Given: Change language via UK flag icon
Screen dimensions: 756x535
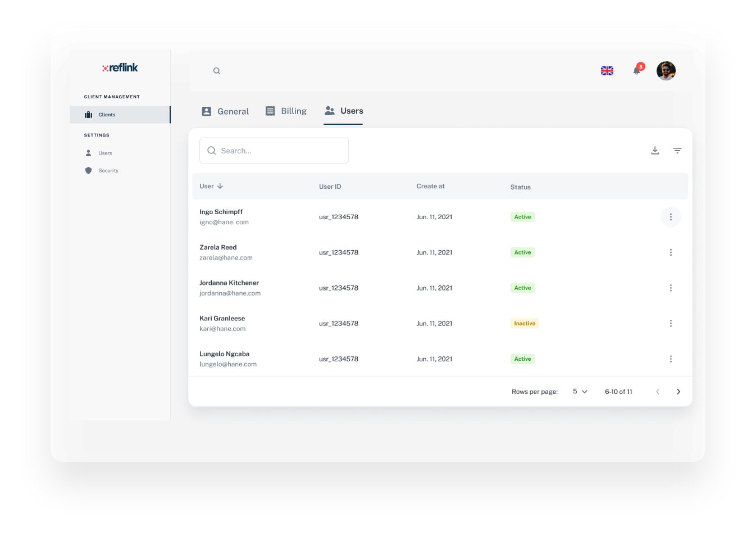Looking at the screenshot, I should tap(607, 71).
